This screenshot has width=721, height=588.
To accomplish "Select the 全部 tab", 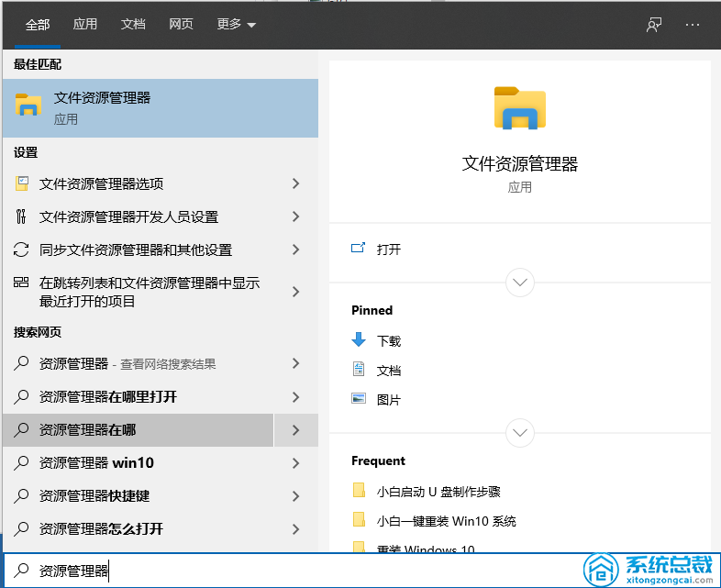I will point(38,25).
